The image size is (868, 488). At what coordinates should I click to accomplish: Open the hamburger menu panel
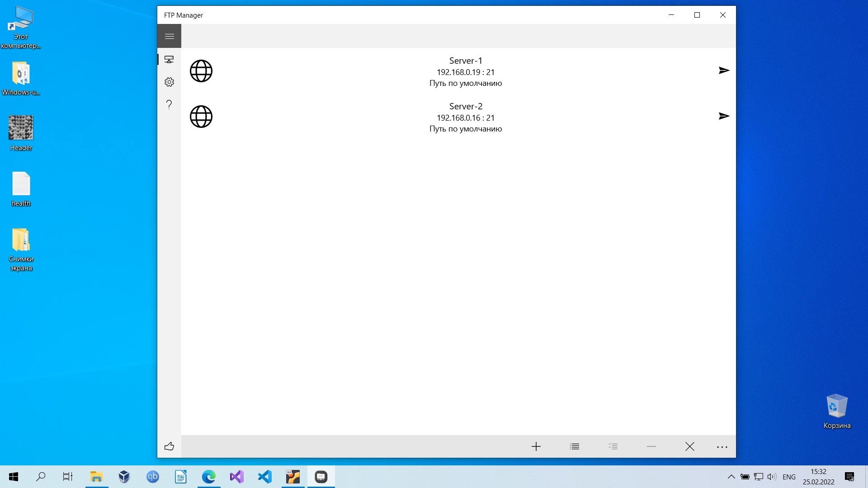[x=170, y=36]
